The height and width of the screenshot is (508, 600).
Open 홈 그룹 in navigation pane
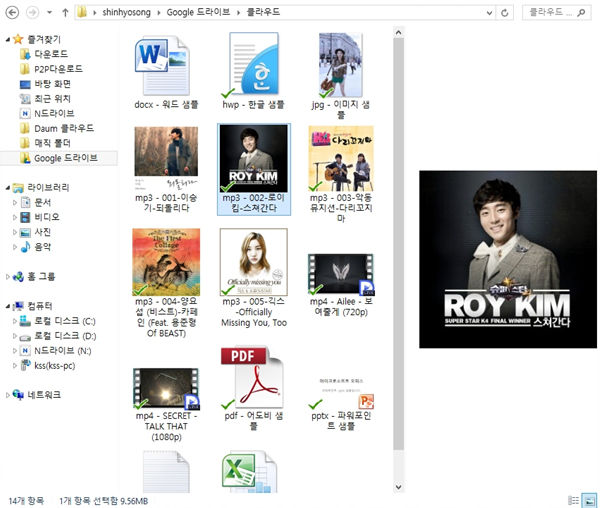(41, 277)
